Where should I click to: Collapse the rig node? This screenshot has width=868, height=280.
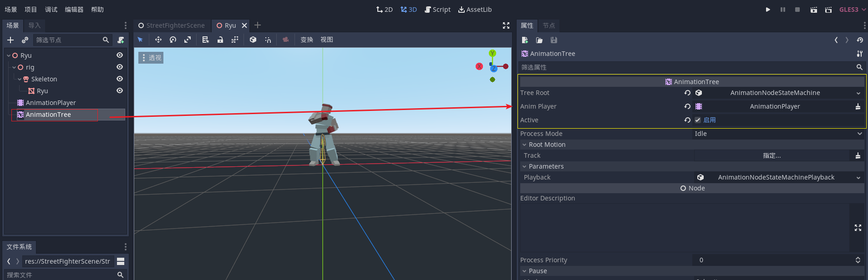pyautogui.click(x=14, y=67)
